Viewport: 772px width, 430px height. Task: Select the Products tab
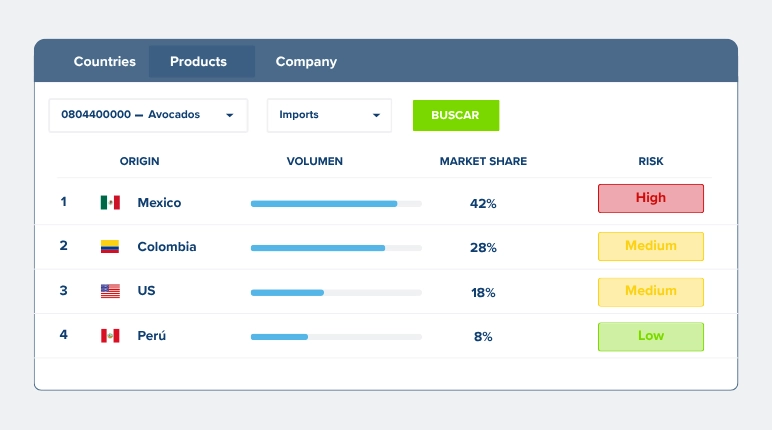202,62
